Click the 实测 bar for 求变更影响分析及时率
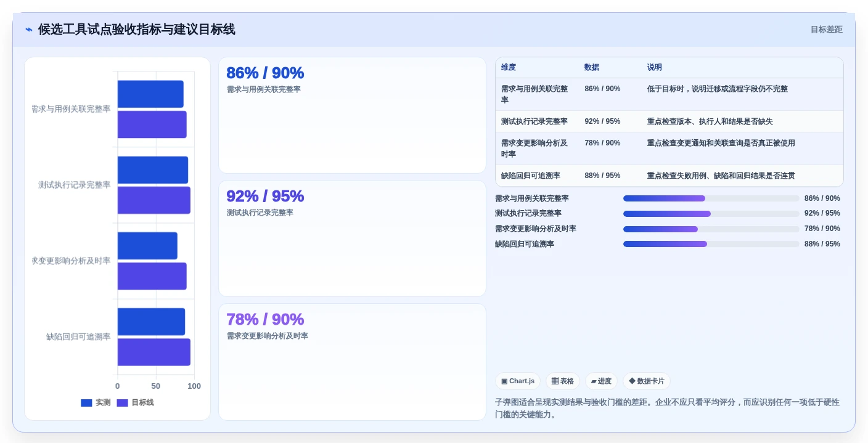The width and height of the screenshot is (868, 443). point(147,246)
